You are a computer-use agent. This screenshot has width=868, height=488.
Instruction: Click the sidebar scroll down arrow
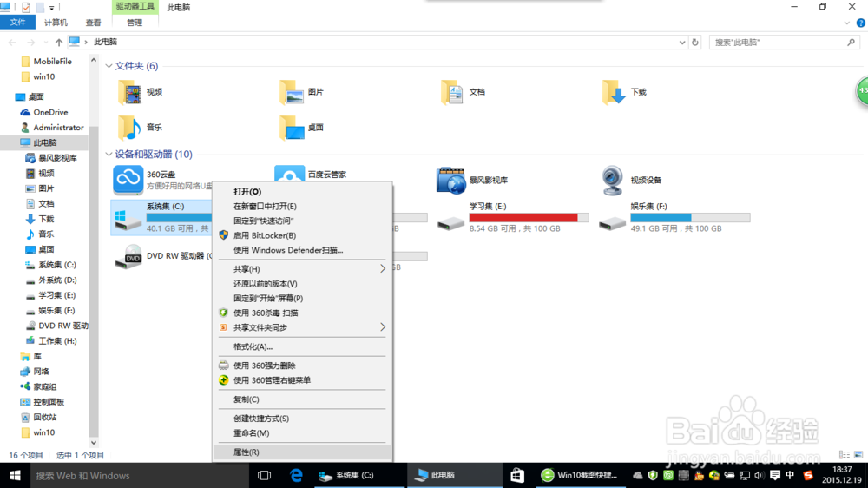(x=94, y=443)
